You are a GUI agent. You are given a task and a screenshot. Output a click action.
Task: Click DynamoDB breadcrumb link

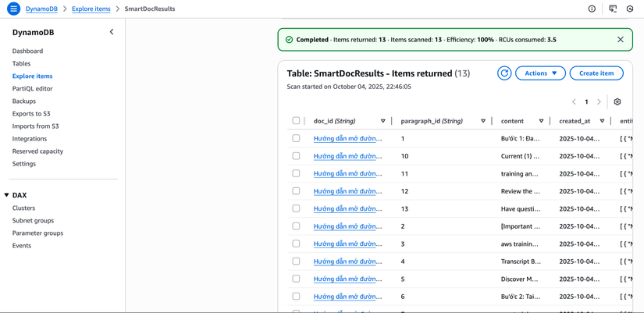coord(41,9)
